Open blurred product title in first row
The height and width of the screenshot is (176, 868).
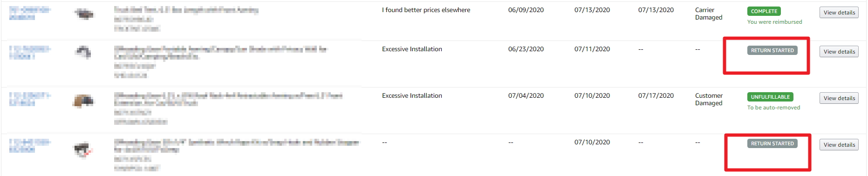point(186,10)
